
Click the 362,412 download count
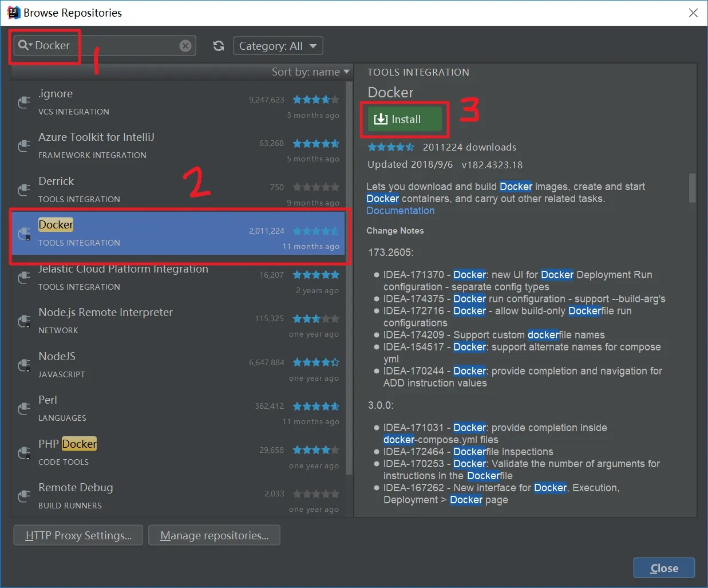(270, 406)
